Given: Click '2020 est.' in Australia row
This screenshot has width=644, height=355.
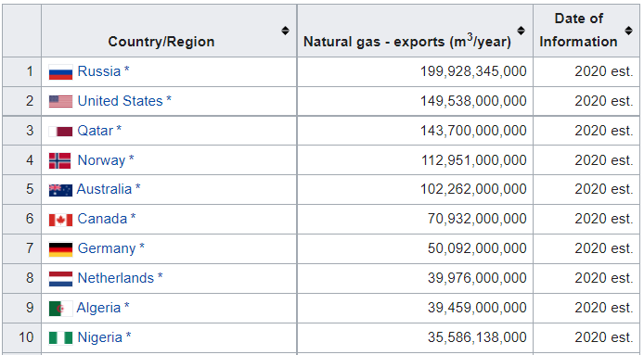Looking at the screenshot, I should click(604, 189).
